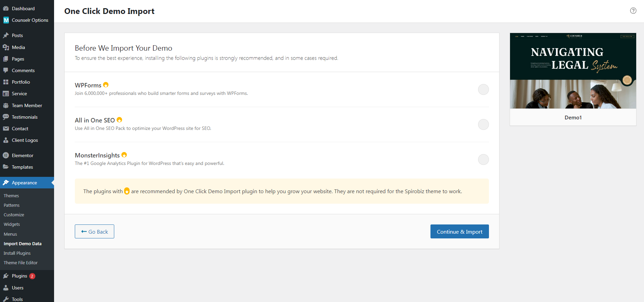This screenshot has width=644, height=302.
Task: Open the Client Logos menu label
Action: [x=25, y=140]
